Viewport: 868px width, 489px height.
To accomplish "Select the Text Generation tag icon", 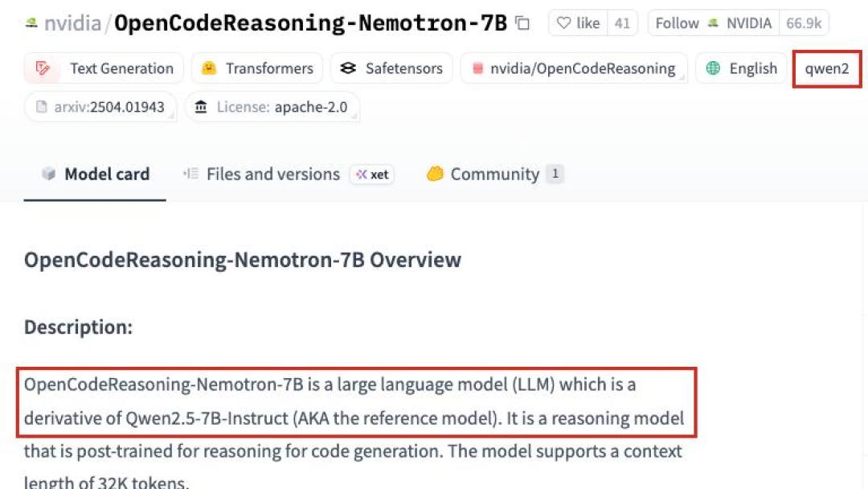I will pyautogui.click(x=43, y=68).
